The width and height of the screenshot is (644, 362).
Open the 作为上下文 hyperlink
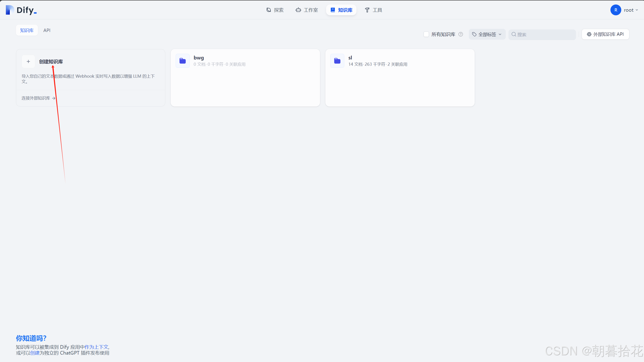coord(97,347)
